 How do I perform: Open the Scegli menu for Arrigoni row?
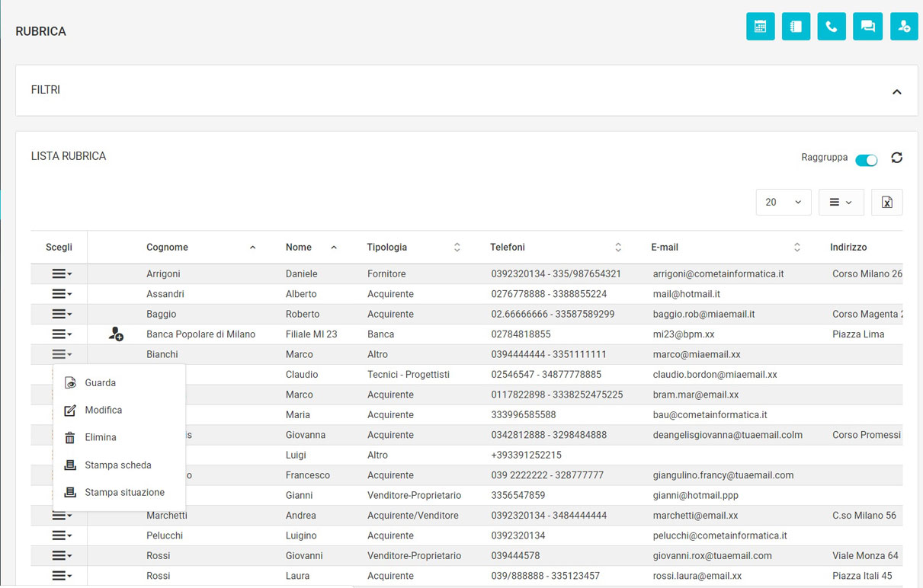pos(61,274)
